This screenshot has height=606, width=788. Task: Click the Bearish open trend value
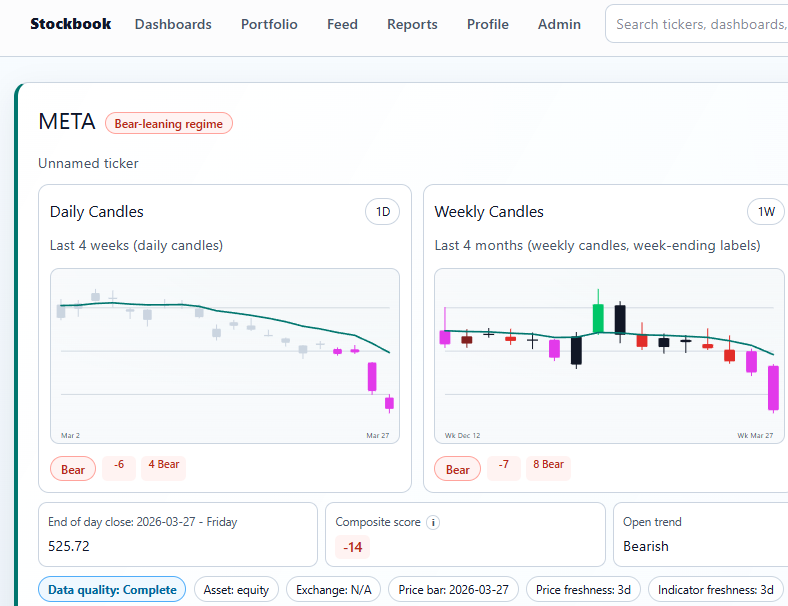point(646,546)
